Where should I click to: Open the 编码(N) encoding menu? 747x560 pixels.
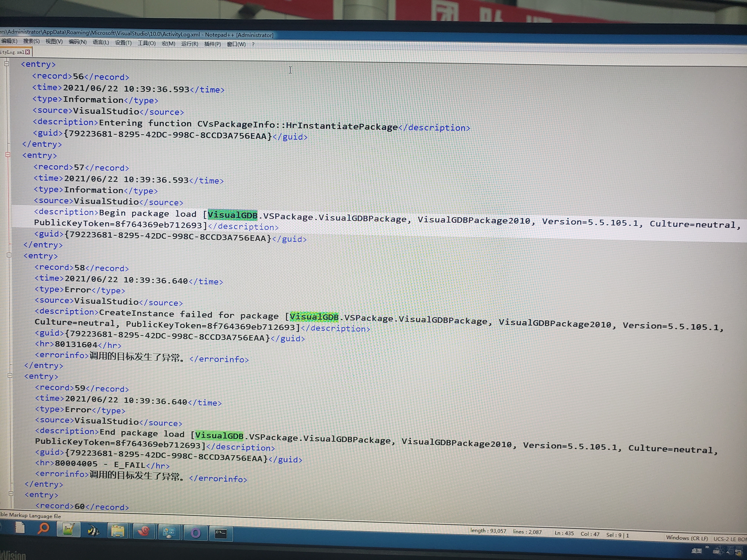tap(77, 42)
